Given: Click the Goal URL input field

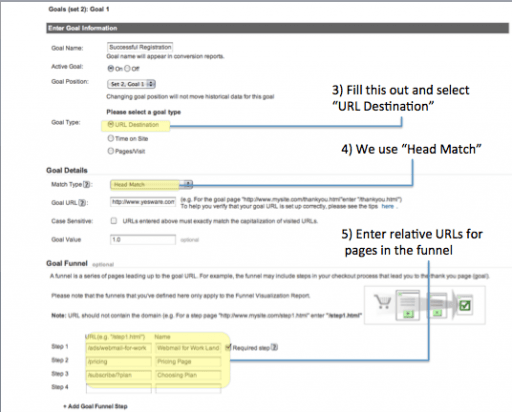Looking at the screenshot, I should tap(143, 202).
